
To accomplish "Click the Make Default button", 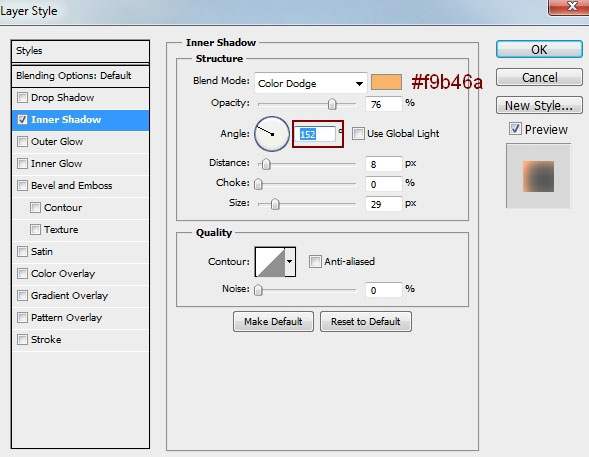I will click(x=273, y=321).
